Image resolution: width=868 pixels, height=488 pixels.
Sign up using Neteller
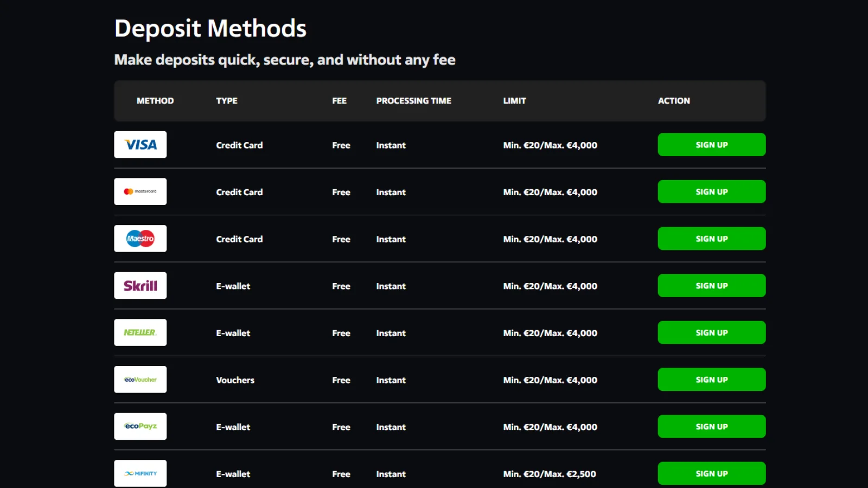pyautogui.click(x=712, y=332)
